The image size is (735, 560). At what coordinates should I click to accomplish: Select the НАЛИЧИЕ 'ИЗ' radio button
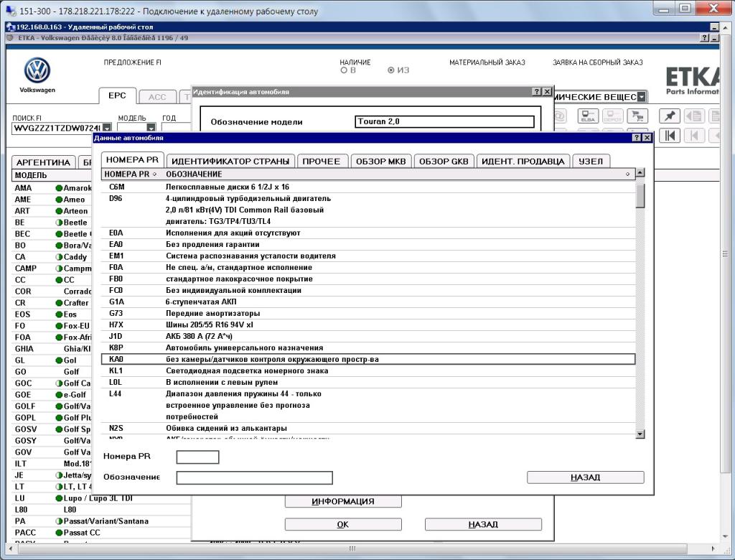click(390, 70)
